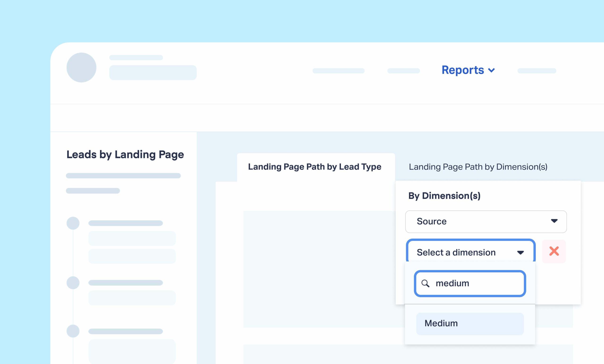Open the Source dimension dropdown
This screenshot has height=364, width=604.
pos(486,221)
